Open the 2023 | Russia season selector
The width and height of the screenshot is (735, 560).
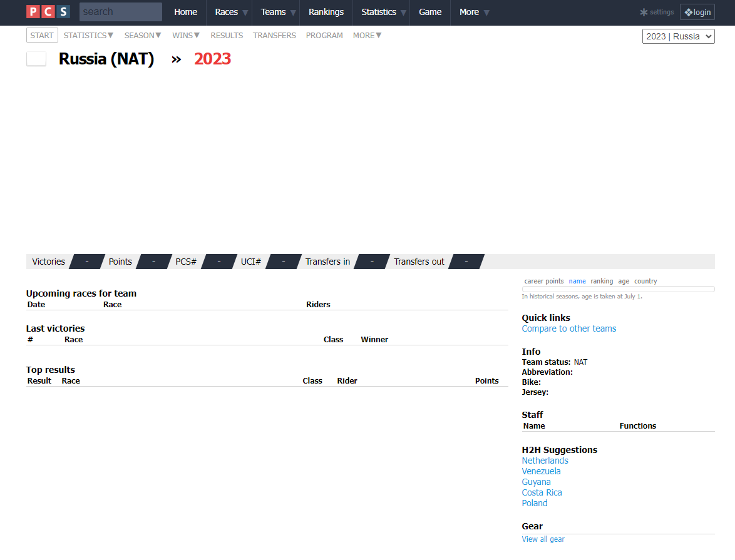(x=678, y=36)
